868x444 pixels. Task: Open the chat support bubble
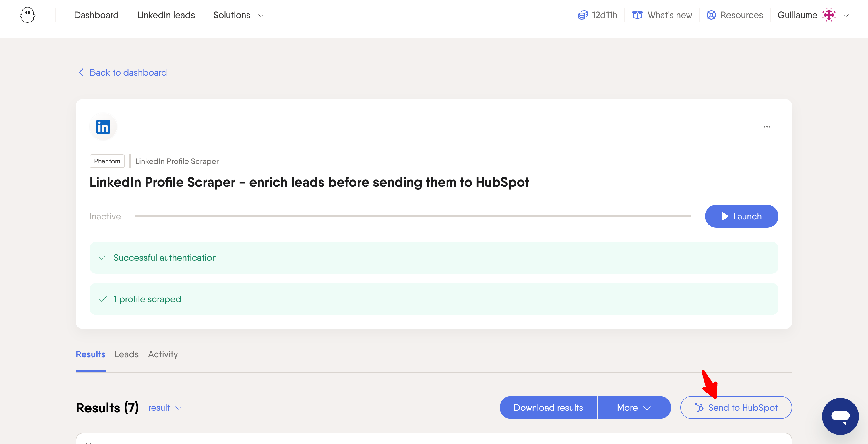[x=840, y=416]
